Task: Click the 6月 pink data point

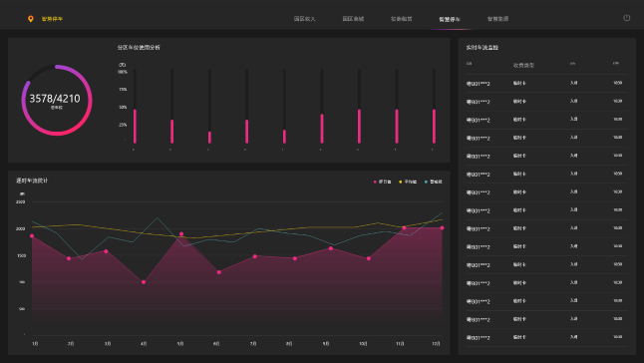Action: click(x=219, y=272)
